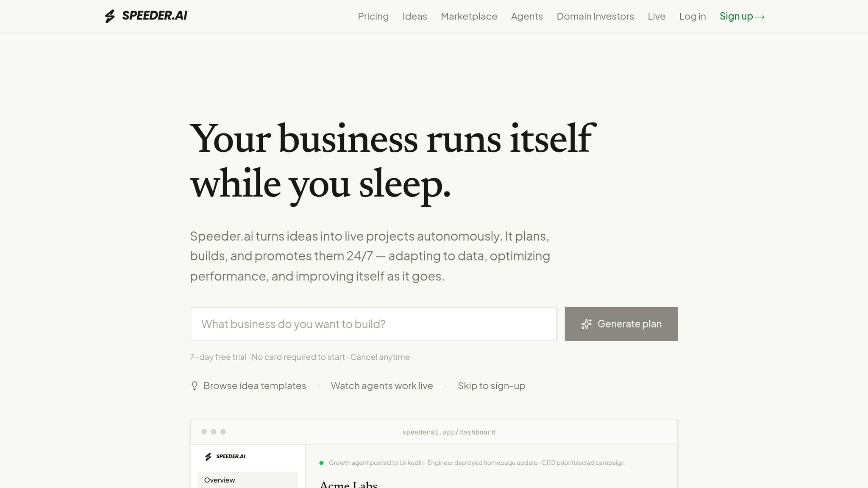Click the lightbulb idea templates icon

pyautogui.click(x=195, y=385)
